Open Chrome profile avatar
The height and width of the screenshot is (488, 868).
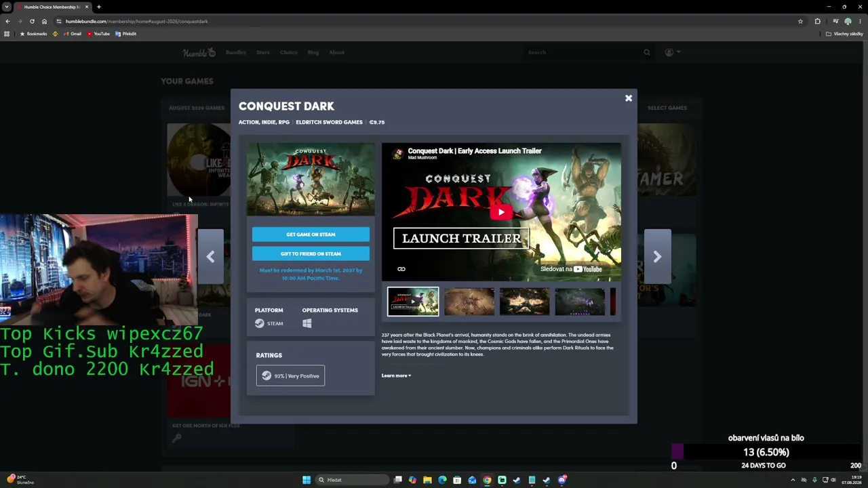point(848,21)
